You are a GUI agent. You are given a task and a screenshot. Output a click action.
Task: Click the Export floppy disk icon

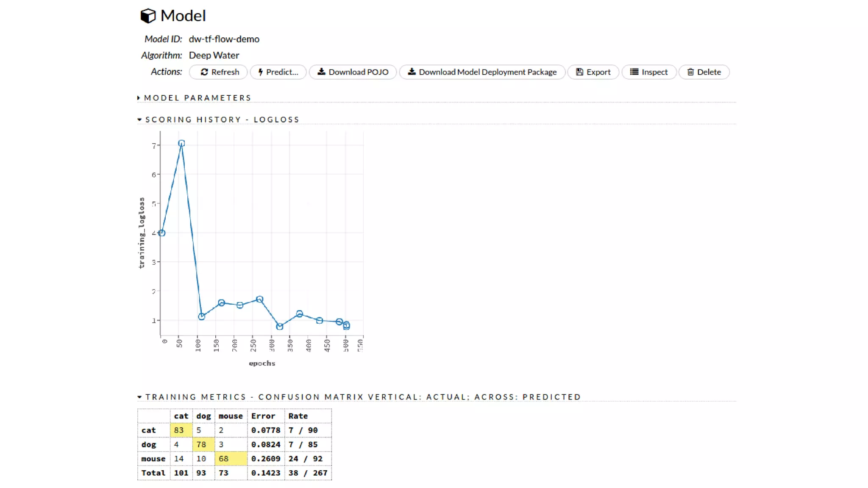(x=579, y=72)
